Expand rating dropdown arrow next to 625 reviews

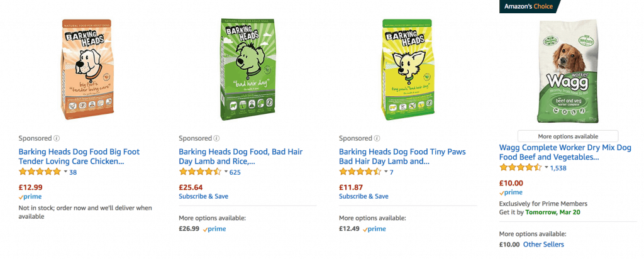coord(226,172)
